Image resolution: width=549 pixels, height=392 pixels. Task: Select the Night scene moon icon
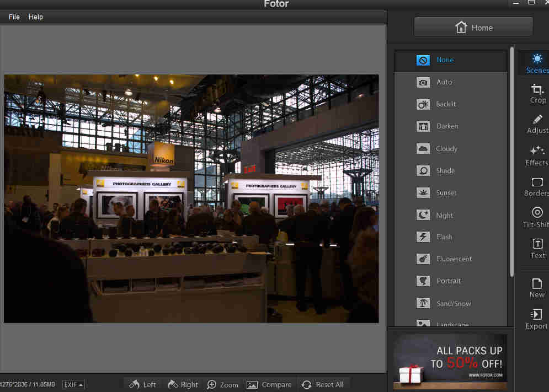click(423, 215)
